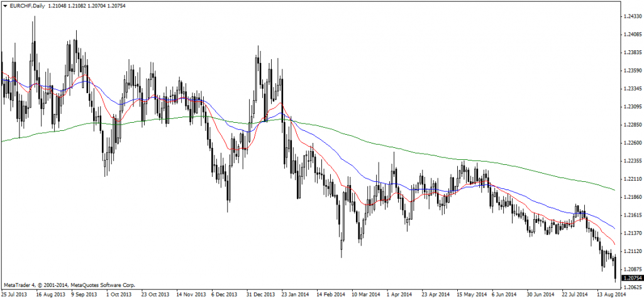
Task: Click the 1.23345 price axis label
Action: point(632,88)
